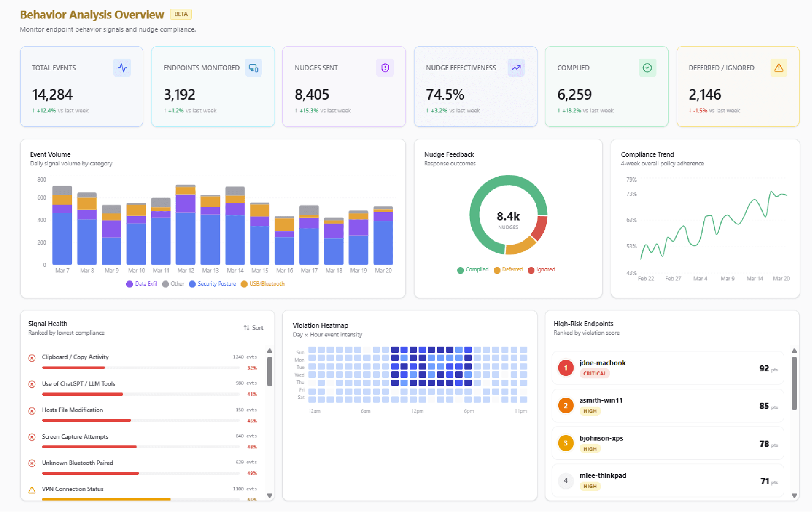Click the error icon beside Hosts File Modification
The image size is (812, 512).
coord(32,411)
